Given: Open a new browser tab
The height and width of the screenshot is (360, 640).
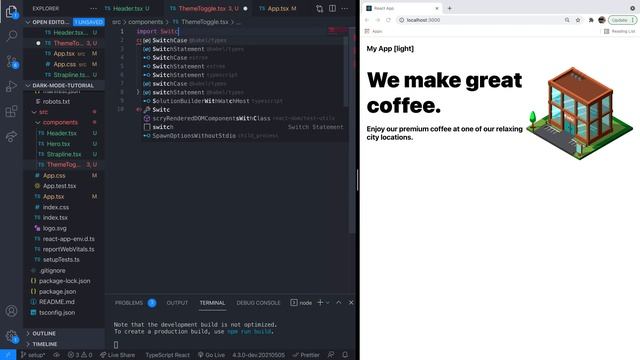Looking at the screenshot, I should [449, 8].
